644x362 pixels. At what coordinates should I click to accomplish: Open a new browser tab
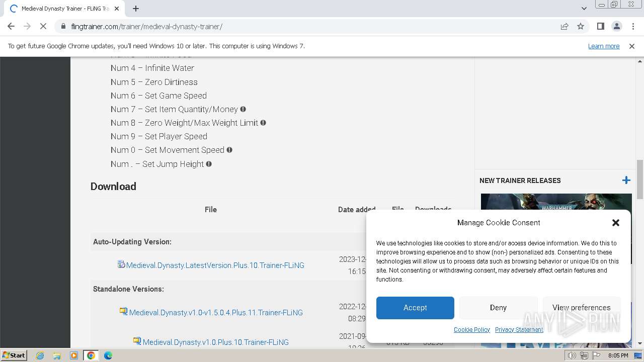pyautogui.click(x=136, y=9)
